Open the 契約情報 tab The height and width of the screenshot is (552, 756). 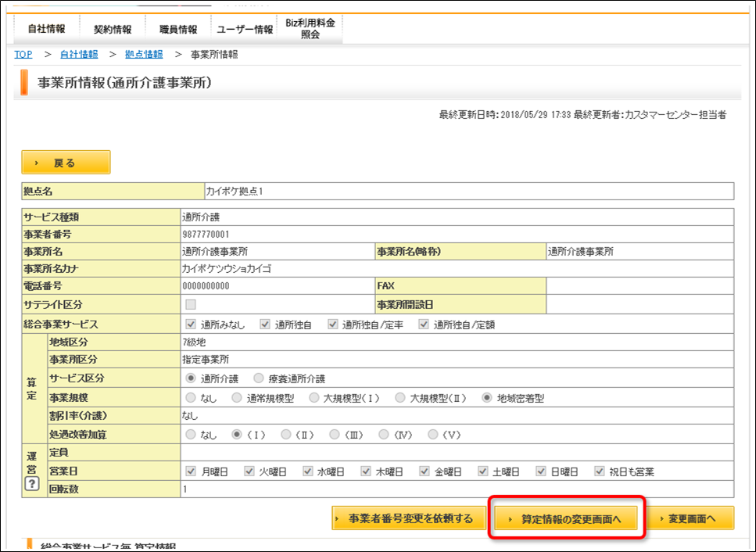click(113, 29)
